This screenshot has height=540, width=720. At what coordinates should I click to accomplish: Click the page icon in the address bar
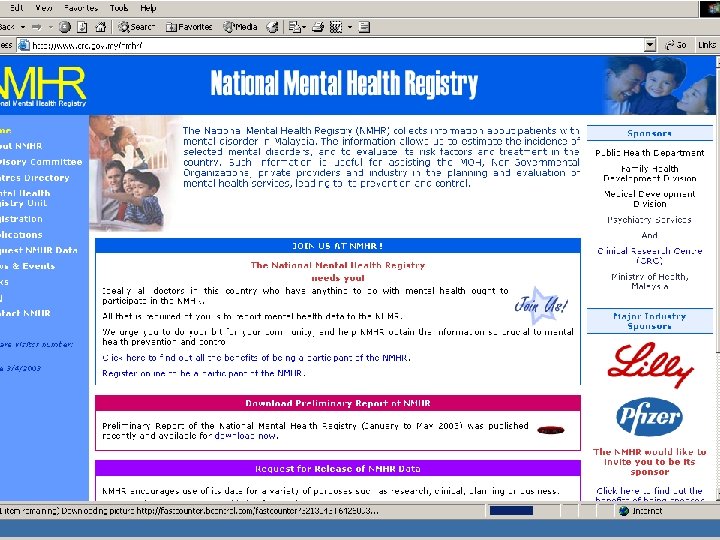pos(23,45)
